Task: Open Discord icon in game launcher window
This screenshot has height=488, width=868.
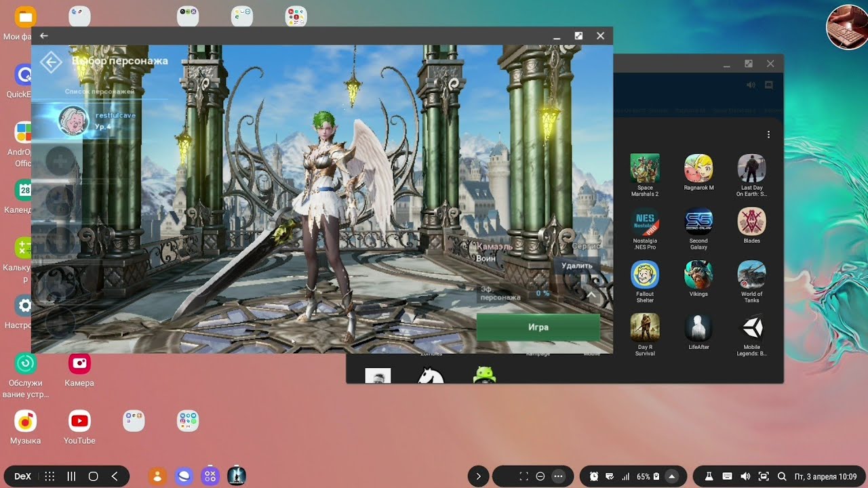Action: click(769, 85)
